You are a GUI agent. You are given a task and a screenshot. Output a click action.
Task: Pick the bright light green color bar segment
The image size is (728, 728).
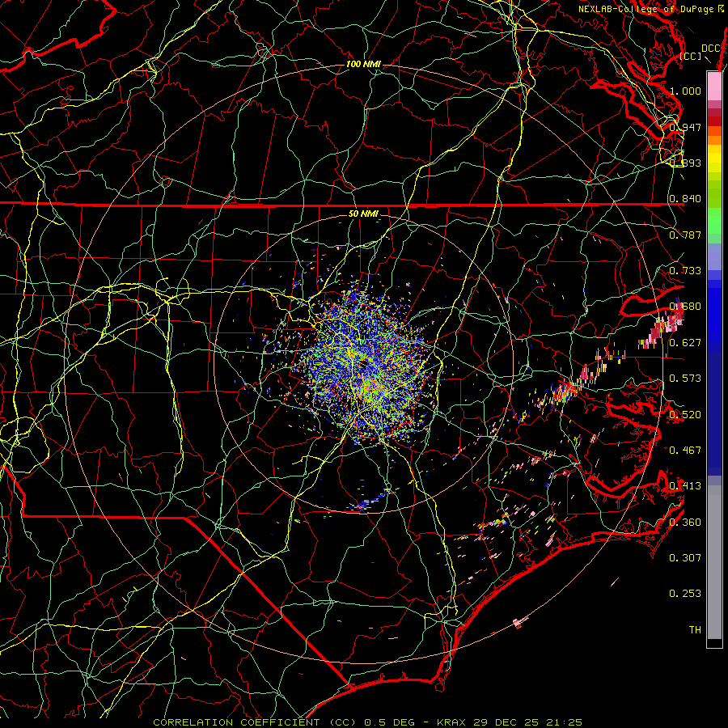[714, 221]
